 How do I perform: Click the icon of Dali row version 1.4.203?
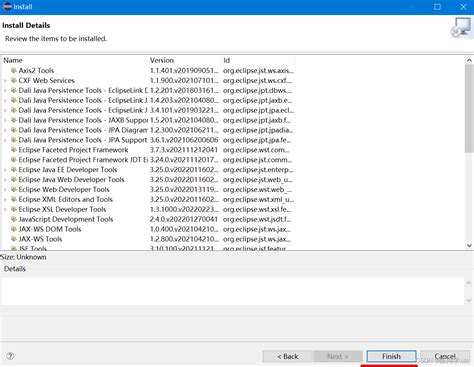[x=14, y=100]
